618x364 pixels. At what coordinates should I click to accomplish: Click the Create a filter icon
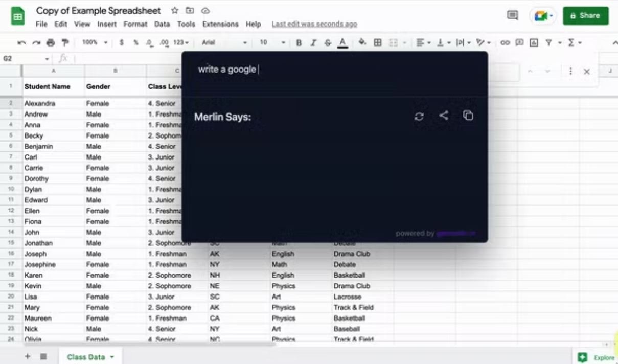[x=548, y=43]
